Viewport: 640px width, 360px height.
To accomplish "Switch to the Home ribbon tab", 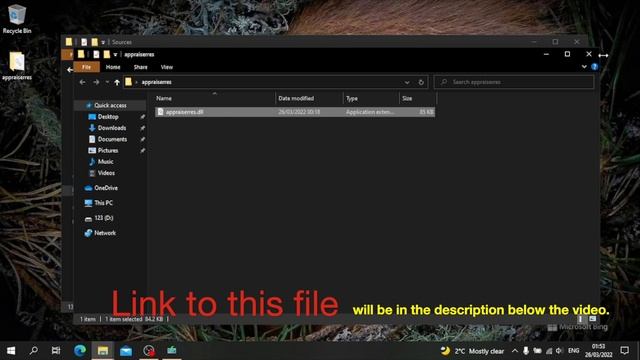I will [113, 67].
